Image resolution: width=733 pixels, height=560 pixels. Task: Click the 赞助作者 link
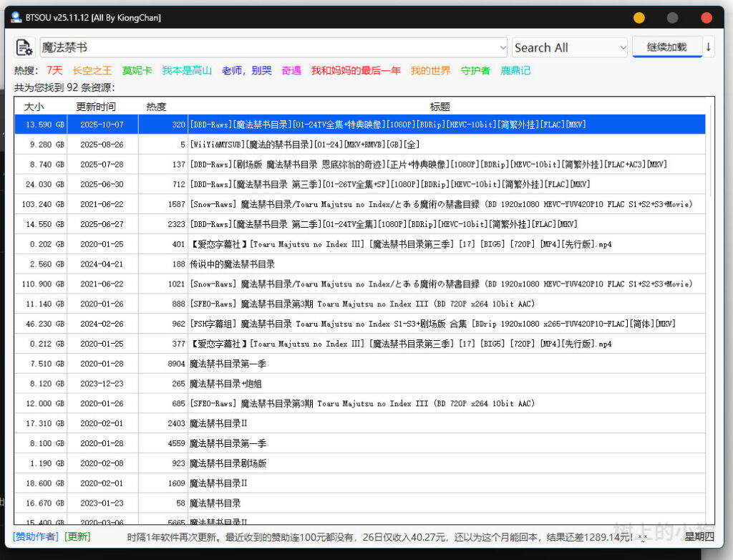(x=34, y=536)
